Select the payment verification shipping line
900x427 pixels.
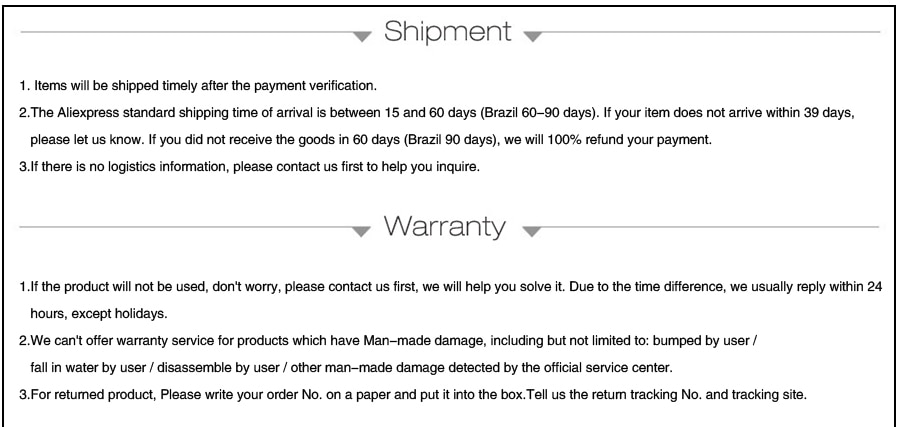[198, 86]
